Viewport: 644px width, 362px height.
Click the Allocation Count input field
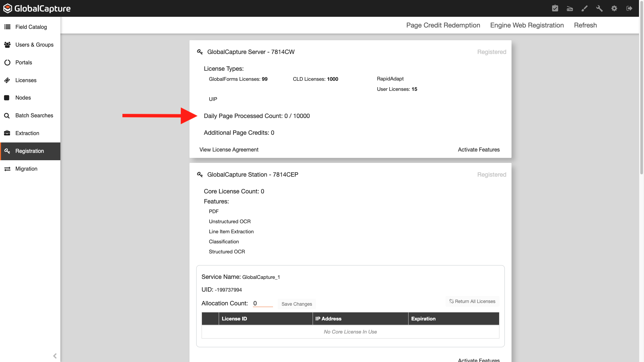263,303
